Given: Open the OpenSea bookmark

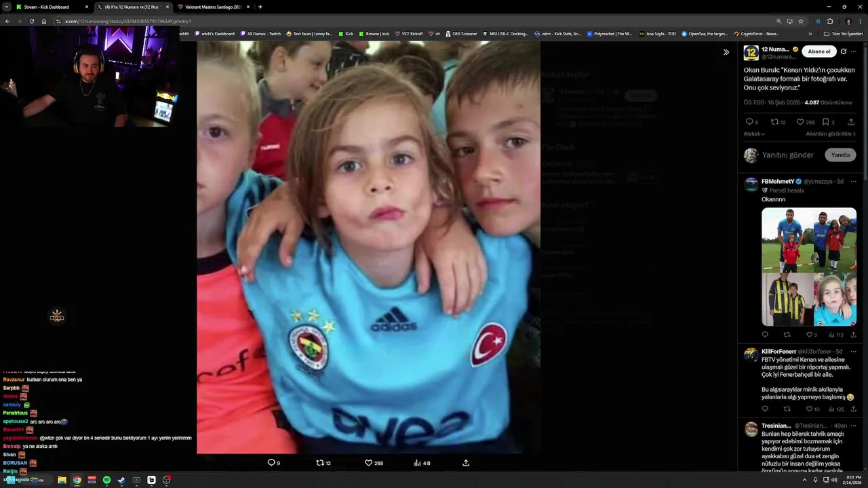Looking at the screenshot, I should [704, 33].
